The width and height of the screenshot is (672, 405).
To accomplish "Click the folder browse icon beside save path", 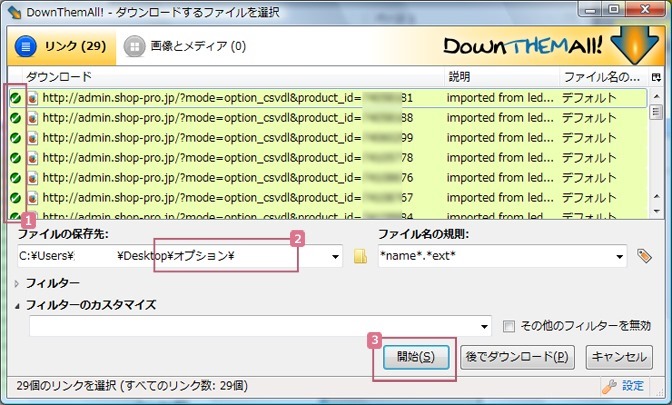I will tap(360, 256).
